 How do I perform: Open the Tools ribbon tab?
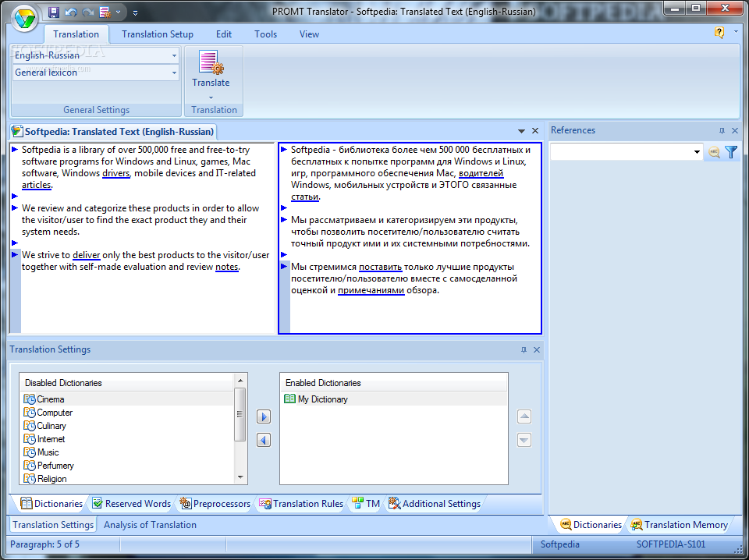click(265, 34)
